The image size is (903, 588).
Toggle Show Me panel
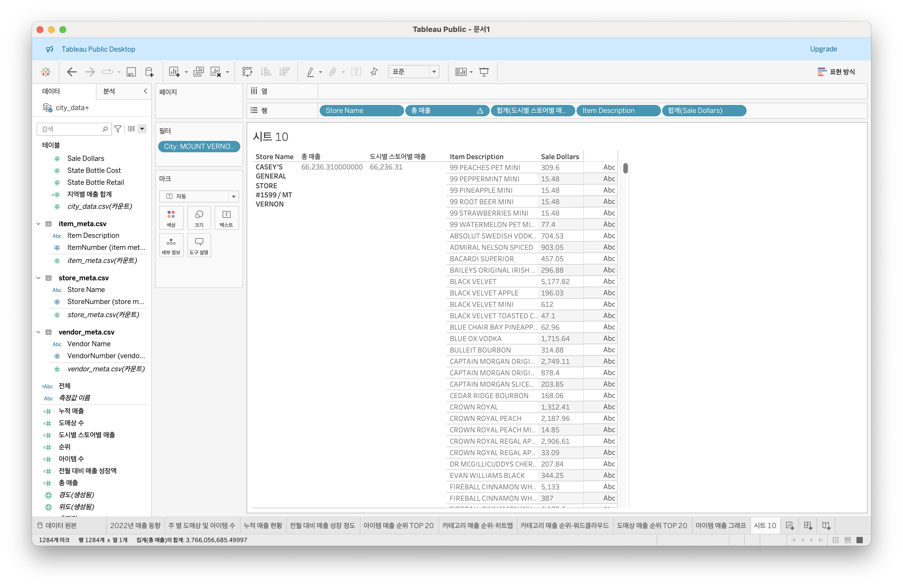pos(836,72)
